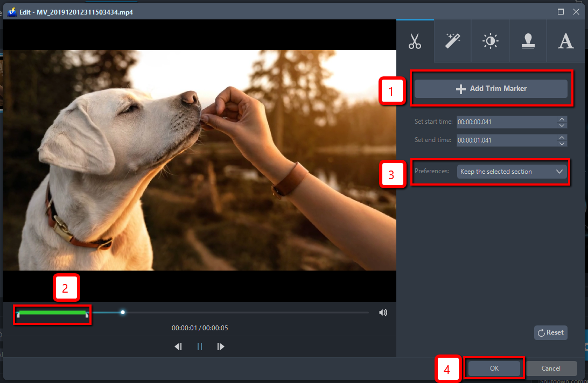Click the green trimmed section on the timeline

pos(51,312)
